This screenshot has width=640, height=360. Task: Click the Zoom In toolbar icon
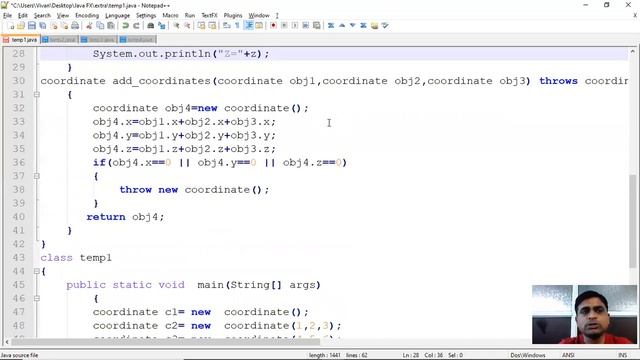(x=176, y=26)
